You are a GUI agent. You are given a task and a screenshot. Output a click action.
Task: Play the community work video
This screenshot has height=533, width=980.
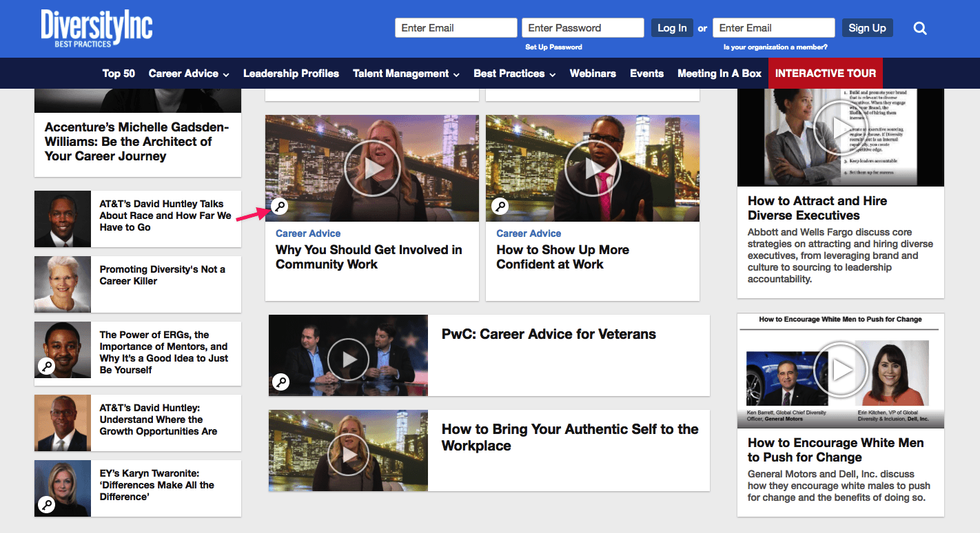[372, 168]
